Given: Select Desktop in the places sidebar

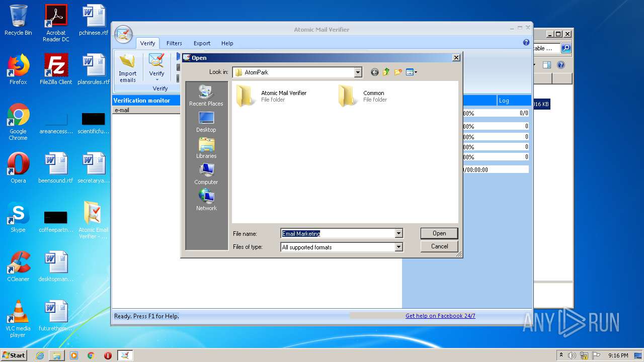Looking at the screenshot, I should coord(206,122).
